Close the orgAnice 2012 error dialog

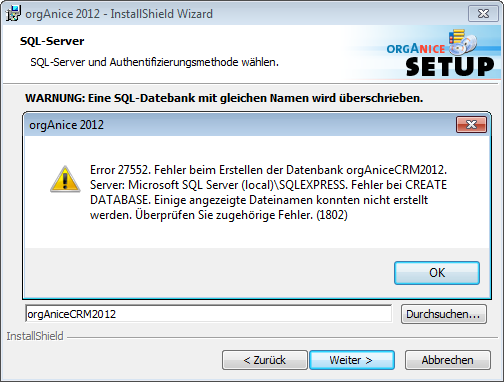point(471,125)
